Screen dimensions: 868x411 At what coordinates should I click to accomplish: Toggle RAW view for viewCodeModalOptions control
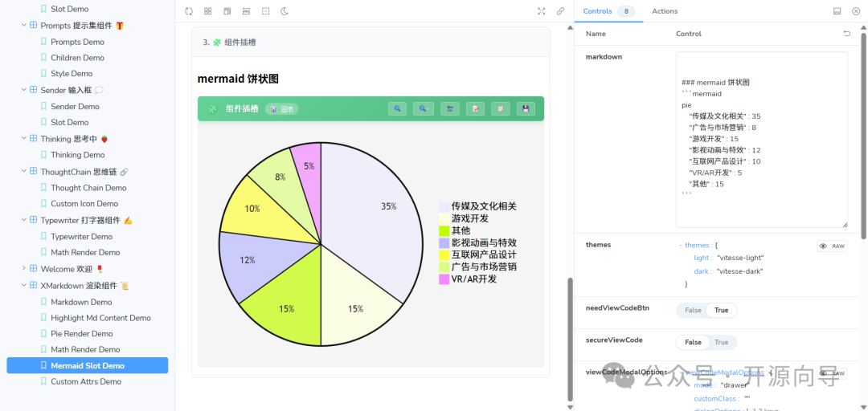point(832,374)
